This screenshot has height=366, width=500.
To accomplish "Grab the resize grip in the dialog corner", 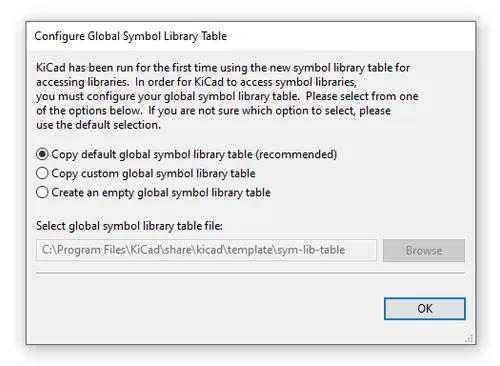I will [469, 339].
